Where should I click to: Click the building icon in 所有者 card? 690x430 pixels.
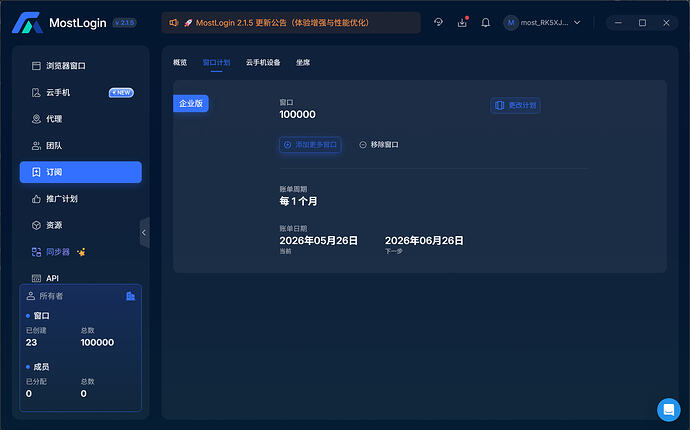coord(130,296)
